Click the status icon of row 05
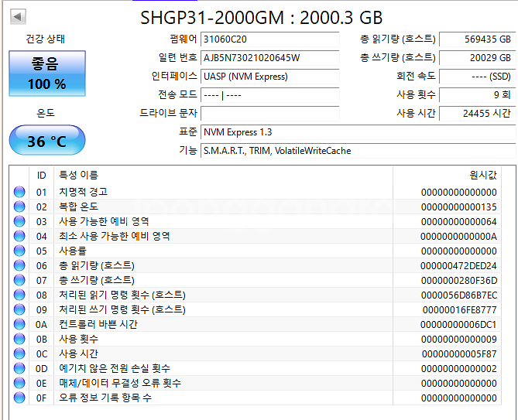Screen dimensions: 518x420 pos(19,251)
